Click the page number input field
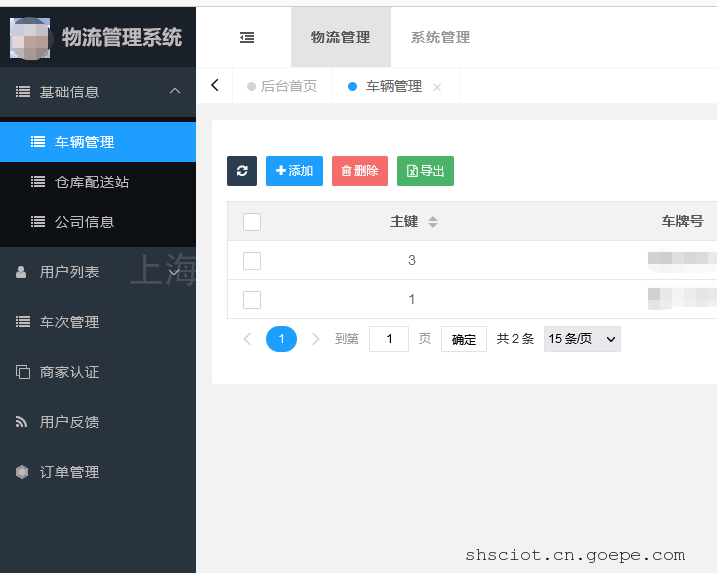Image resolution: width=717 pixels, height=573 pixels. click(389, 339)
